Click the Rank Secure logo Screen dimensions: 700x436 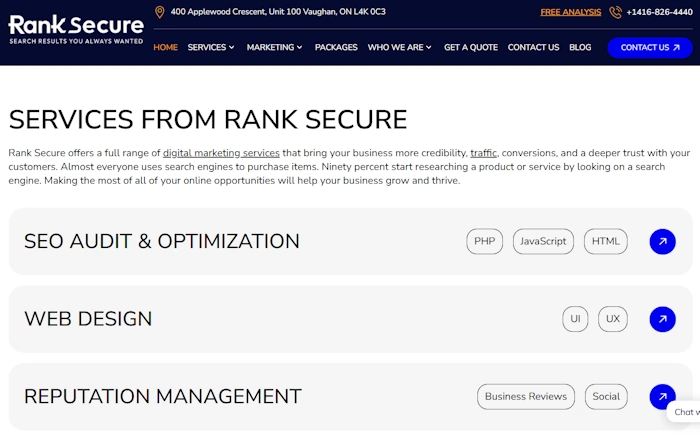[76, 30]
